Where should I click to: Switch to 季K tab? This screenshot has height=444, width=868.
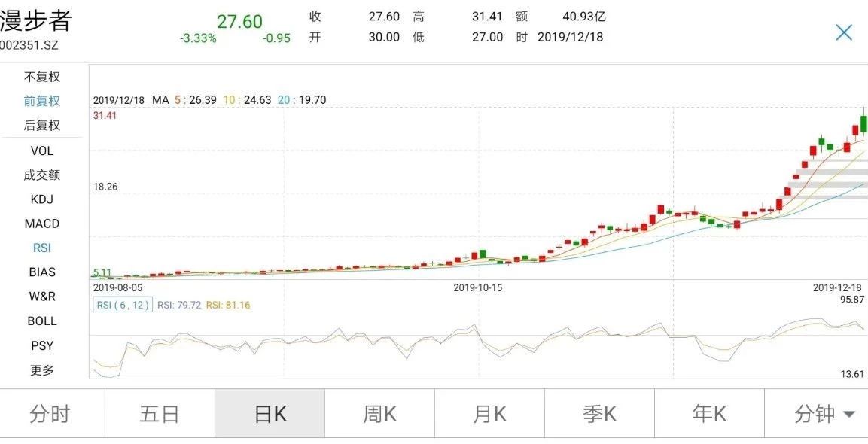pos(599,414)
